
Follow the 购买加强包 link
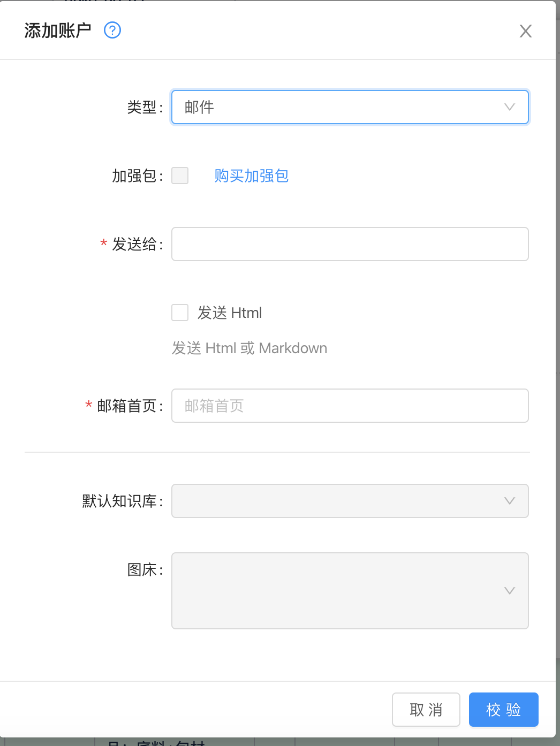(x=251, y=176)
